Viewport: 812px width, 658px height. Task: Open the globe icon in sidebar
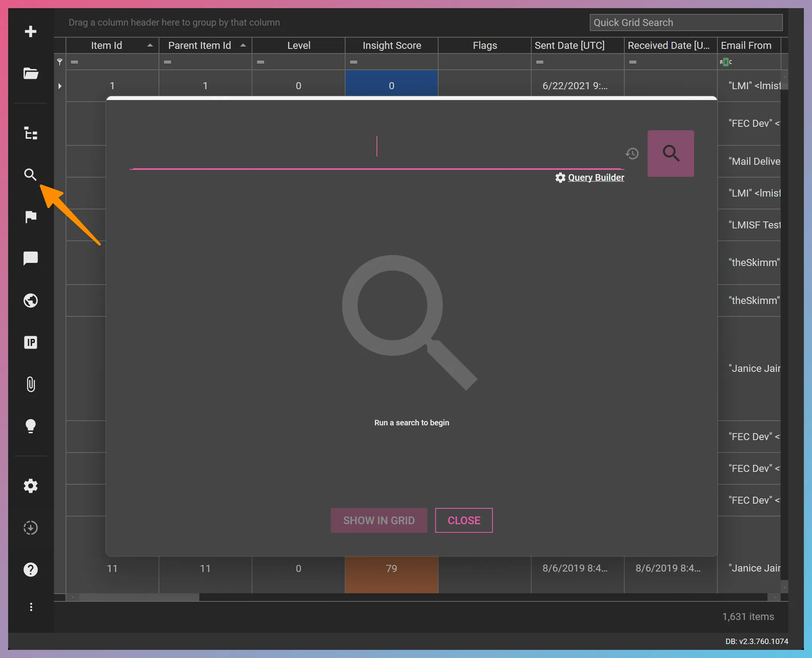pos(31,301)
